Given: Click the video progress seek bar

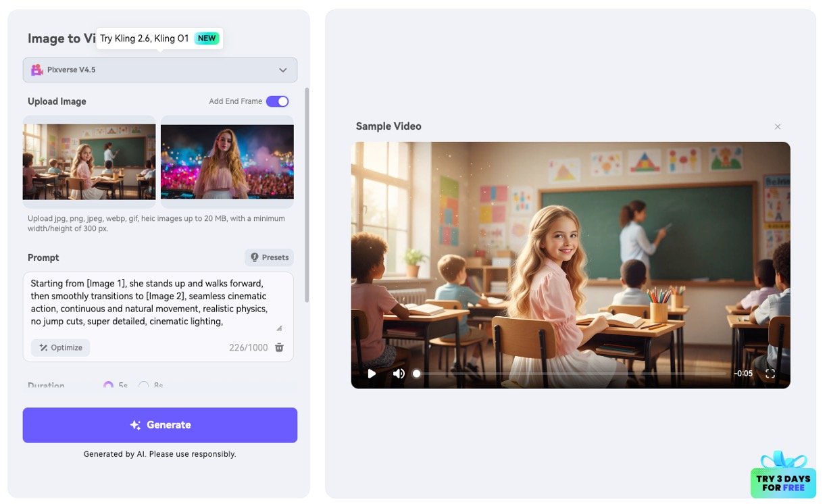Looking at the screenshot, I should (574, 373).
